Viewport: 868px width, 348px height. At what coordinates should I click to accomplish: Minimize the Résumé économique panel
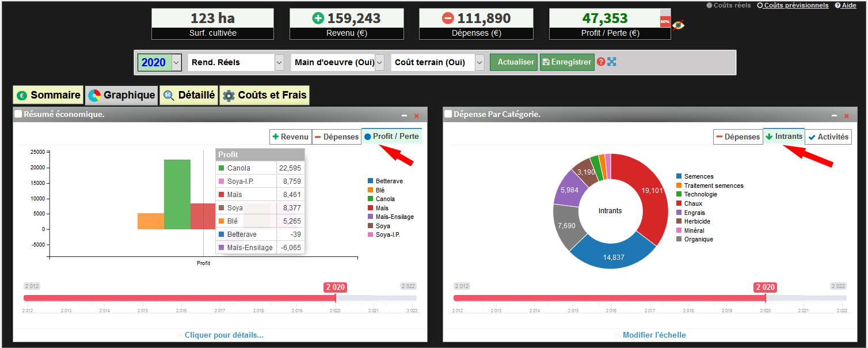pos(405,116)
